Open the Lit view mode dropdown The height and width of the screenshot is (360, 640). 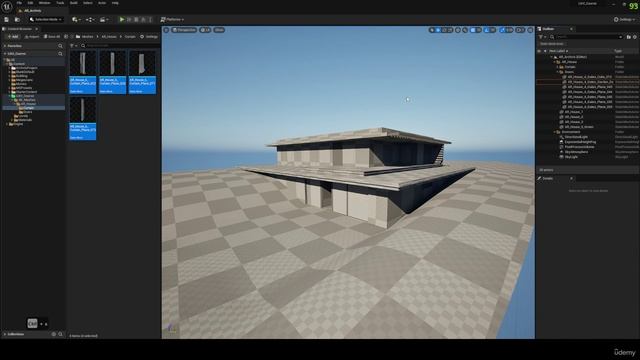pos(205,30)
